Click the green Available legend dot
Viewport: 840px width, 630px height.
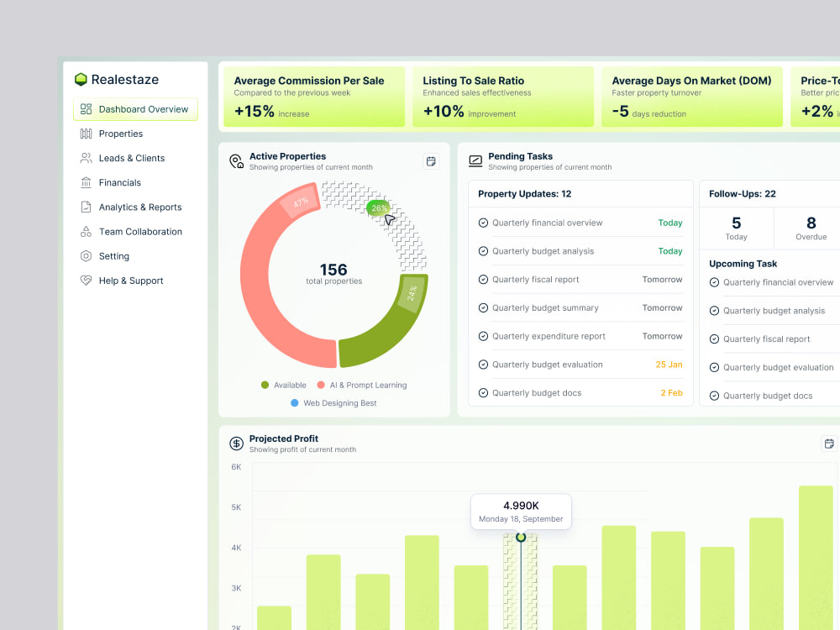tap(265, 386)
